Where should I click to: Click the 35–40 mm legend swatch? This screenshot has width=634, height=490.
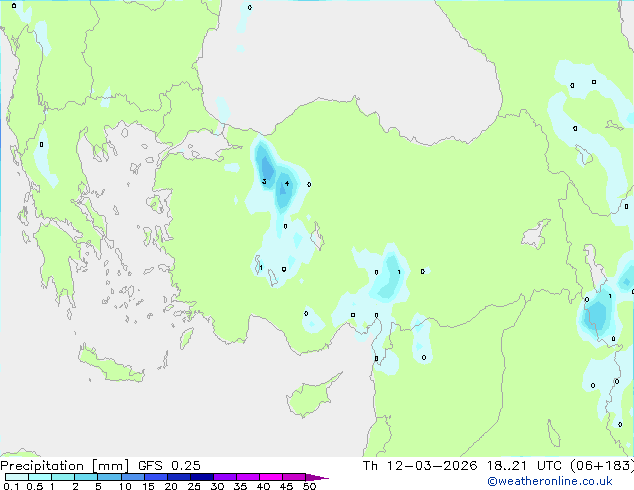[247, 477]
